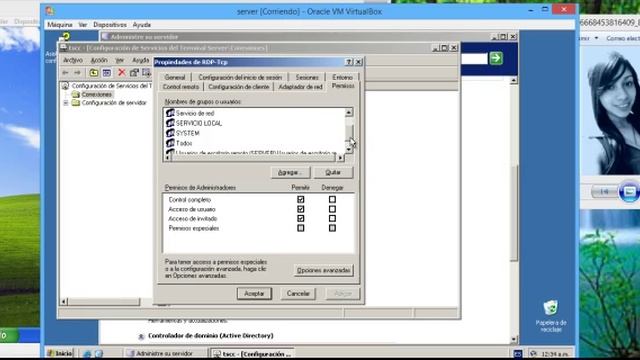Click Administre su servidor scroll down arrow
This screenshot has width=640, height=360.
pyautogui.click(x=514, y=339)
